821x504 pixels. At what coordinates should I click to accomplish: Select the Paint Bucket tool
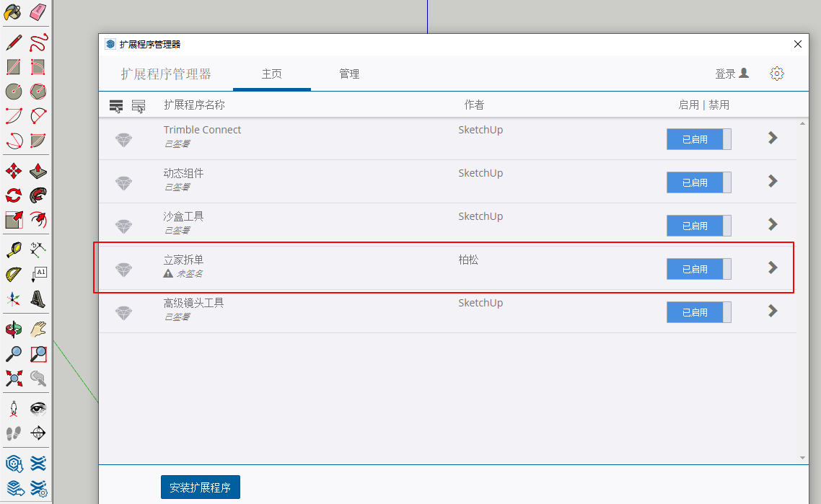click(x=13, y=12)
